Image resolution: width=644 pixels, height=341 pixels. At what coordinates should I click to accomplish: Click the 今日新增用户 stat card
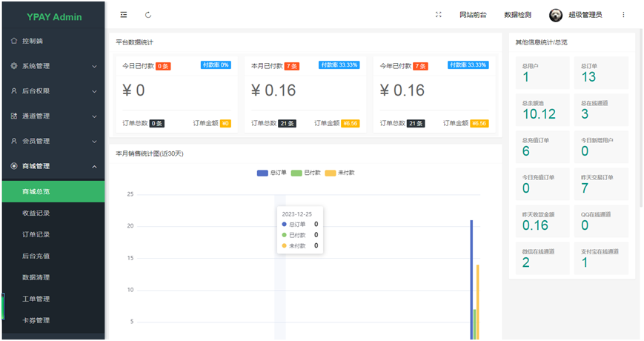(x=601, y=147)
